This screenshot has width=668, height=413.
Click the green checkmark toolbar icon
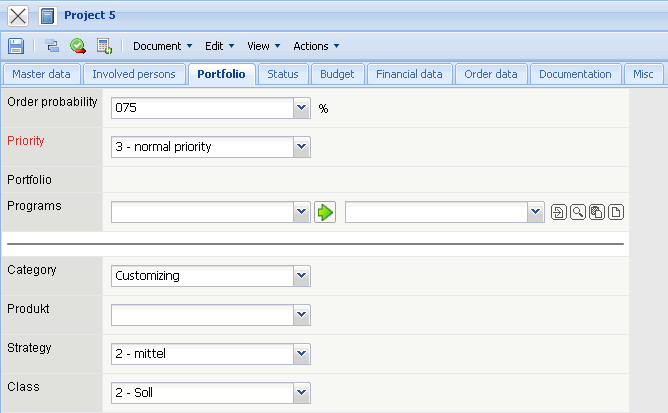(78, 46)
